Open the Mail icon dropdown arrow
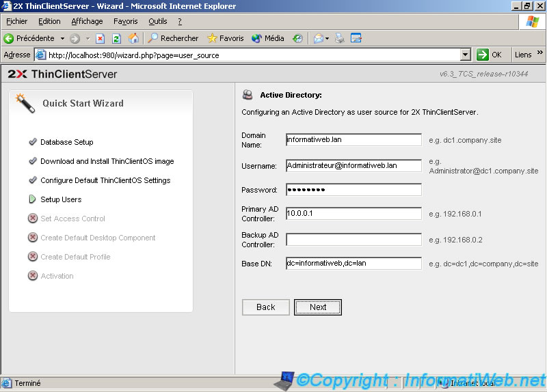The height and width of the screenshot is (392, 547). (327, 38)
